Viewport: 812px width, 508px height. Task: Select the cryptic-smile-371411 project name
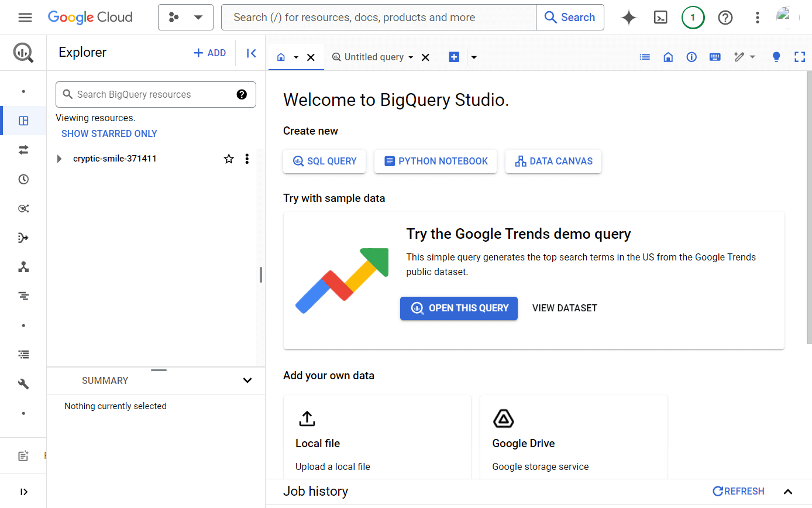(x=115, y=159)
